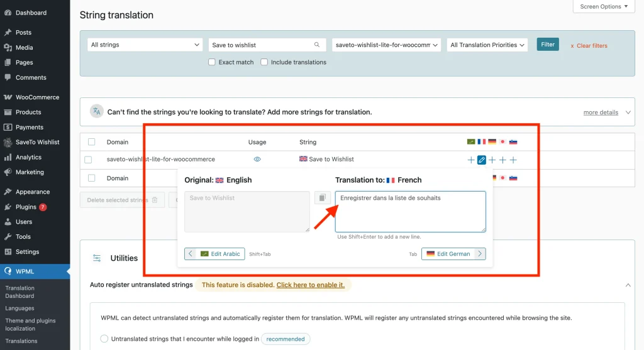Click the usage eye icon for Save to Wishlist

coord(257,160)
